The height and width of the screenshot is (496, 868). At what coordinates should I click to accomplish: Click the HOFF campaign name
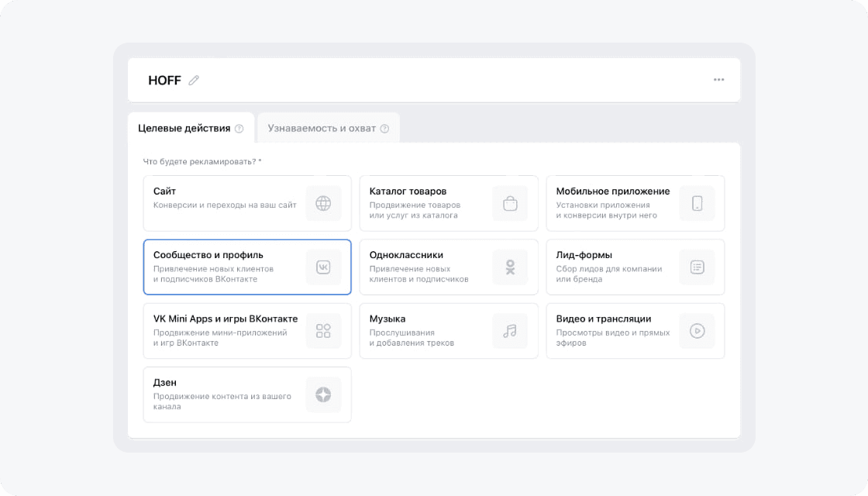[x=164, y=81]
